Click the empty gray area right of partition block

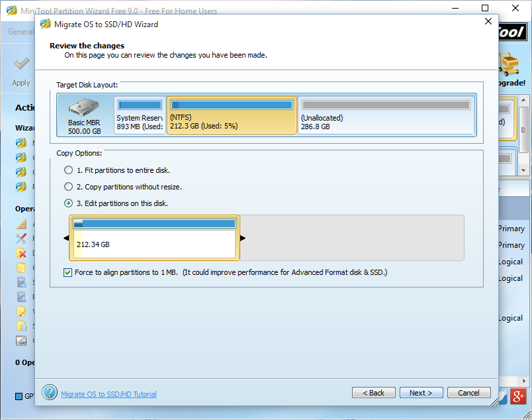click(351, 238)
